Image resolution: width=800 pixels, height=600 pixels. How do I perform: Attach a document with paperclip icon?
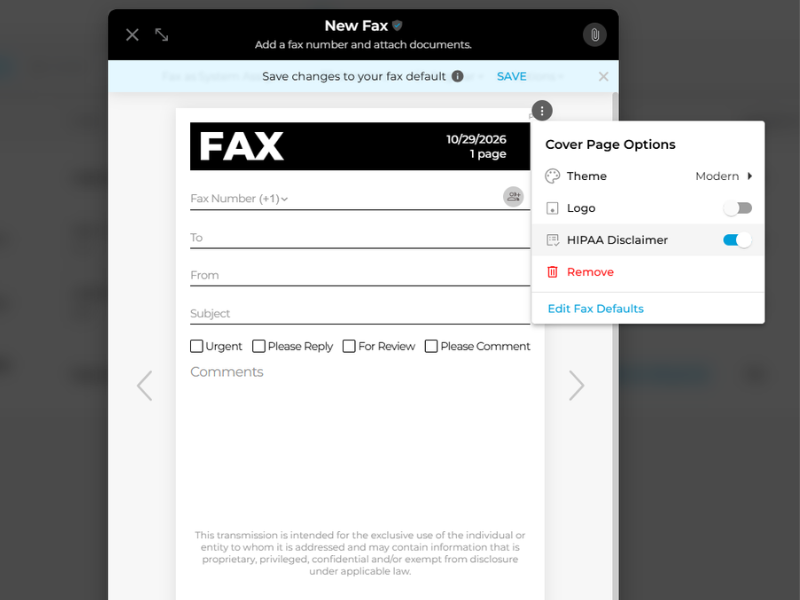click(x=594, y=35)
